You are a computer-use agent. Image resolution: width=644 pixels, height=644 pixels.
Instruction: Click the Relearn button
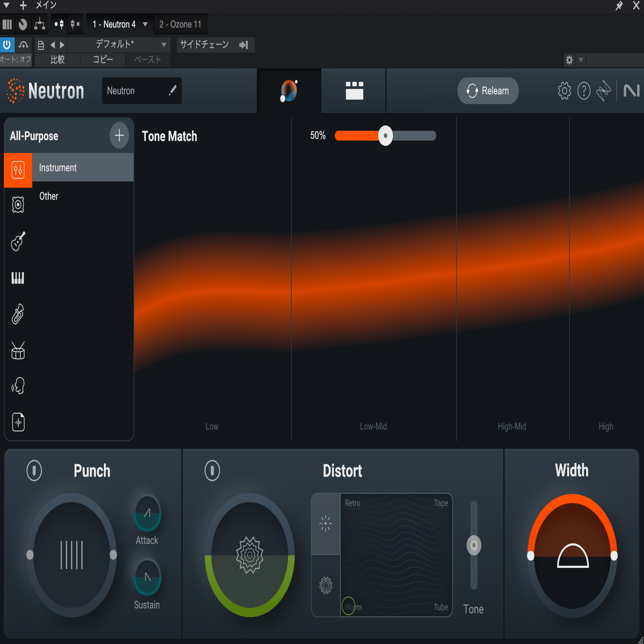tap(488, 91)
